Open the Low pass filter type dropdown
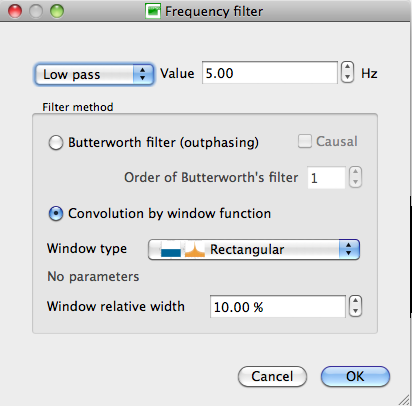Screen dimensions: 412x406 click(x=94, y=74)
